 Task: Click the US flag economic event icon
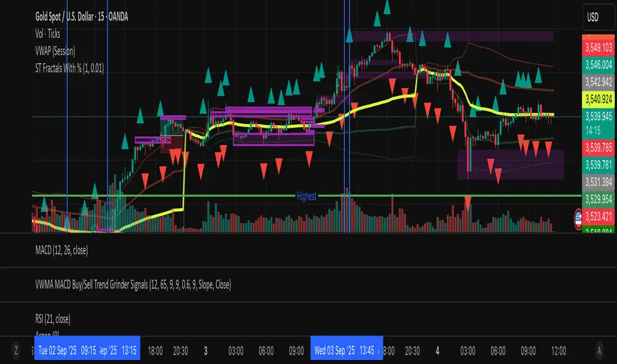click(x=578, y=219)
